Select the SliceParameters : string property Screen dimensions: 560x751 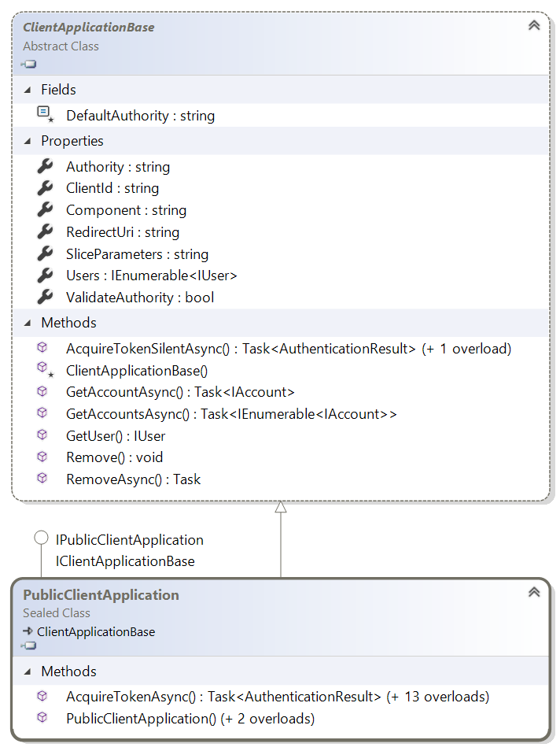click(138, 254)
